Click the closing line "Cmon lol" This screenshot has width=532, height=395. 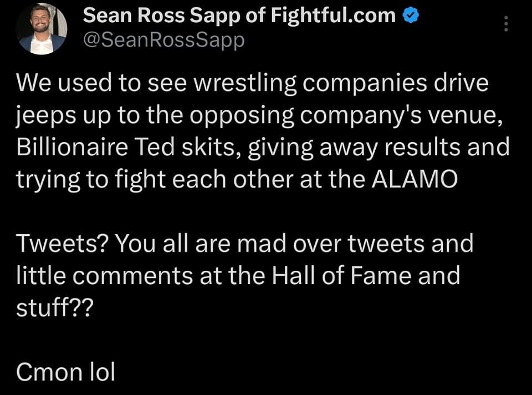pyautogui.click(x=65, y=372)
